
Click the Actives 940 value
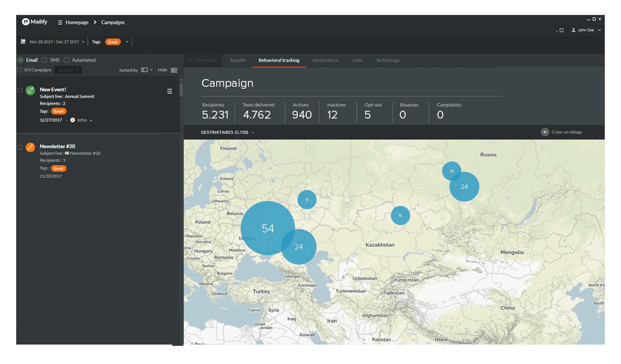(x=302, y=115)
